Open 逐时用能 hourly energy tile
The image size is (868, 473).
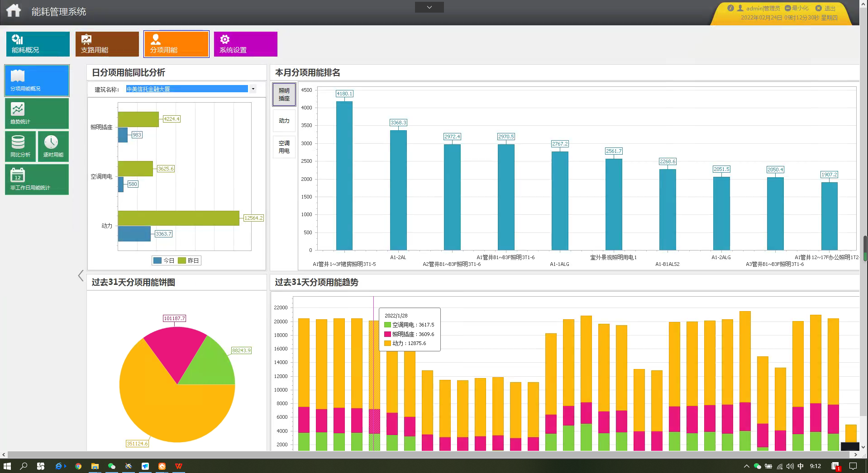53,147
